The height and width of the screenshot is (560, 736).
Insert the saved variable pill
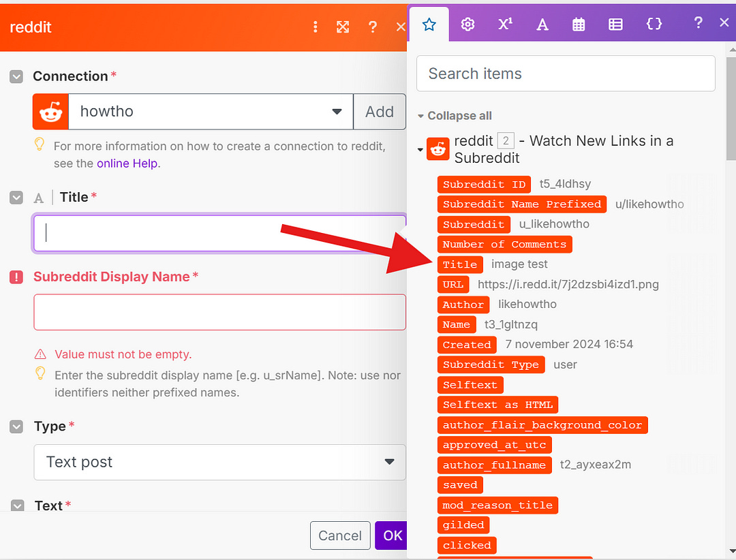(x=460, y=485)
